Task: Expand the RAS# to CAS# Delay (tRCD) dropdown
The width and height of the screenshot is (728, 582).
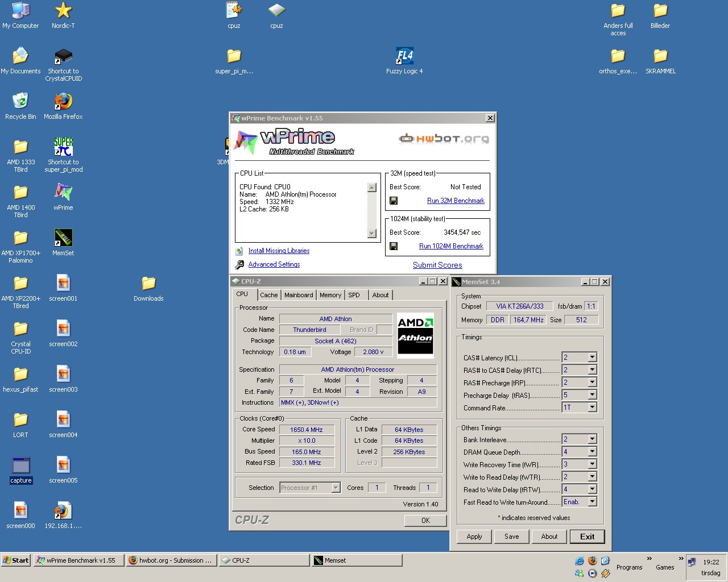Action: pyautogui.click(x=592, y=370)
